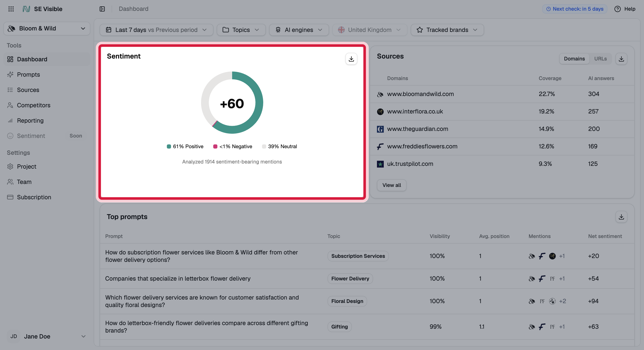644x350 pixels.
Task: Open the Jane Doe account menu
Action: (47, 336)
